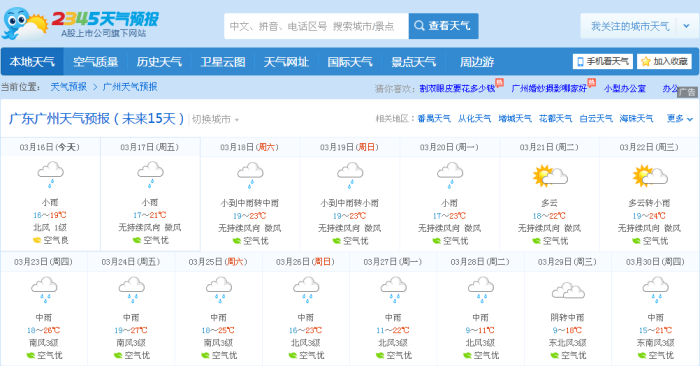Click the rain cloud icon for 03月19日
700x366 pixels.
tap(350, 176)
